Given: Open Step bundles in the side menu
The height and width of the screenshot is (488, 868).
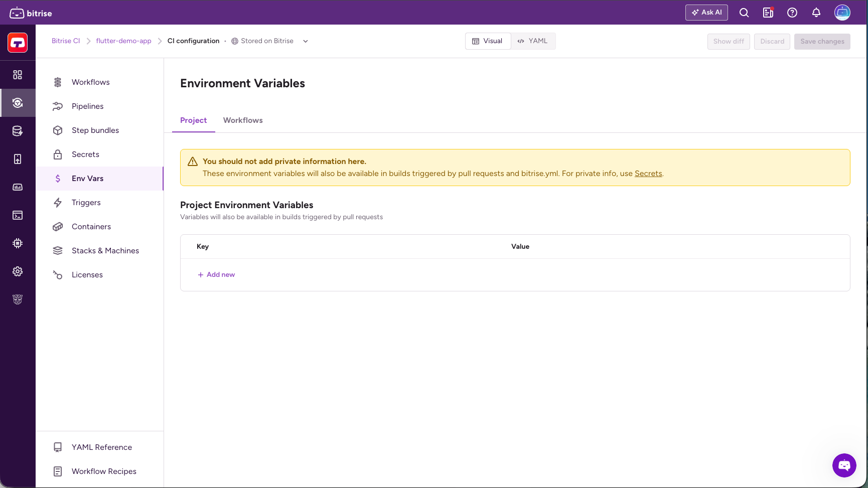Looking at the screenshot, I should 99,130.
